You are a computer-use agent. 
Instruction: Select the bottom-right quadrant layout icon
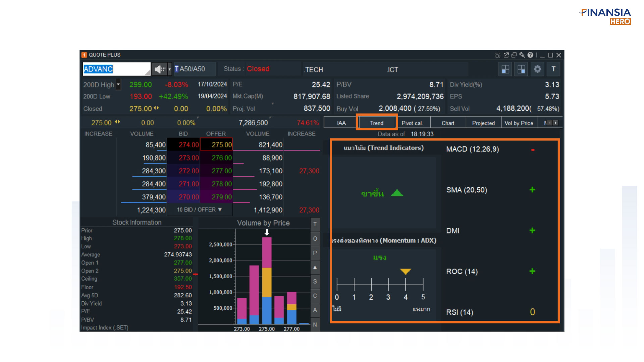click(521, 69)
